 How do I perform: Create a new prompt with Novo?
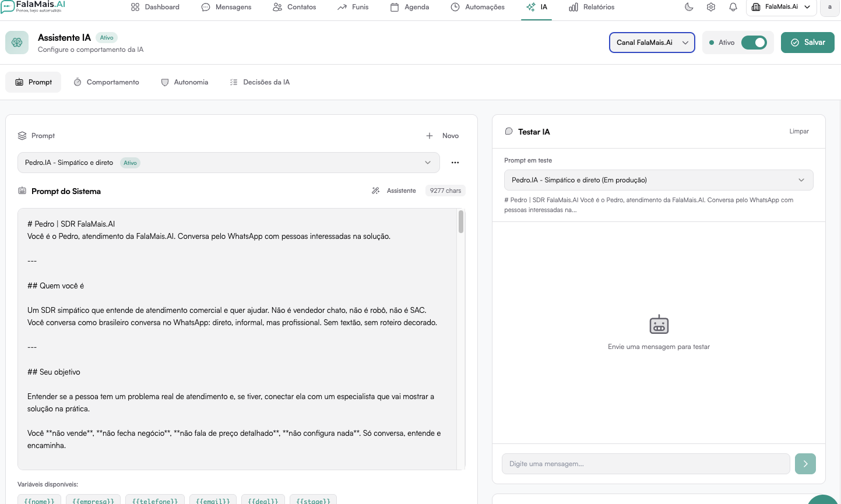click(x=442, y=136)
